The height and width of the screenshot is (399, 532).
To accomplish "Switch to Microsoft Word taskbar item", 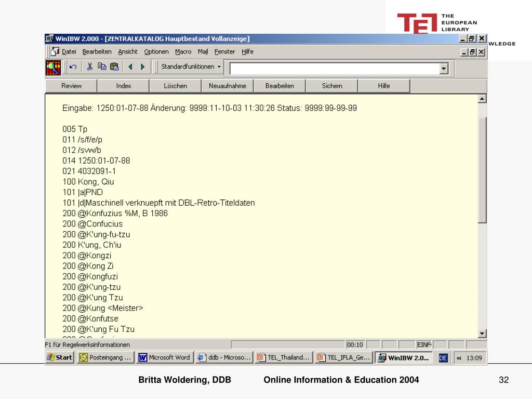I will point(165,357).
